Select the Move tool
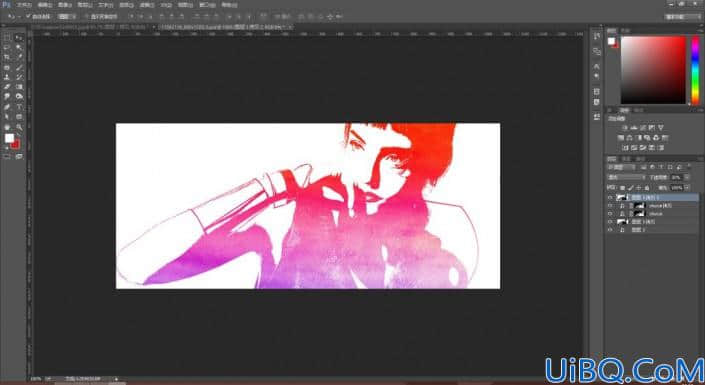Image resolution: width=705 pixels, height=385 pixels. click(19, 37)
